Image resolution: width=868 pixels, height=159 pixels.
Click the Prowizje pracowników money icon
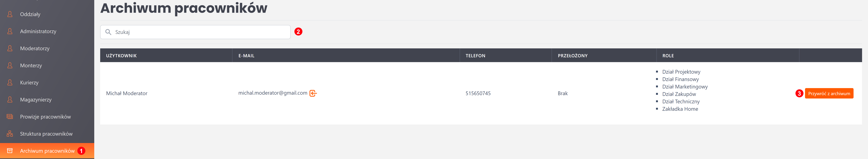tap(10, 116)
